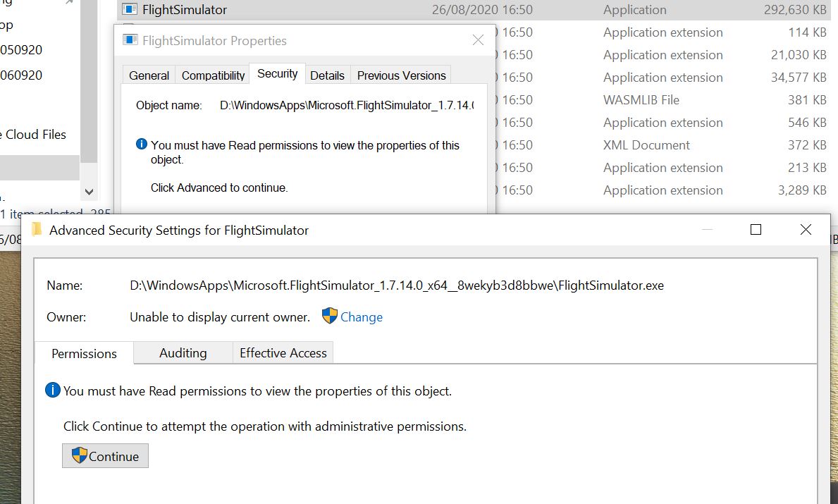Open the General tab in Properties
The width and height of the screenshot is (838, 504).
[x=149, y=75]
